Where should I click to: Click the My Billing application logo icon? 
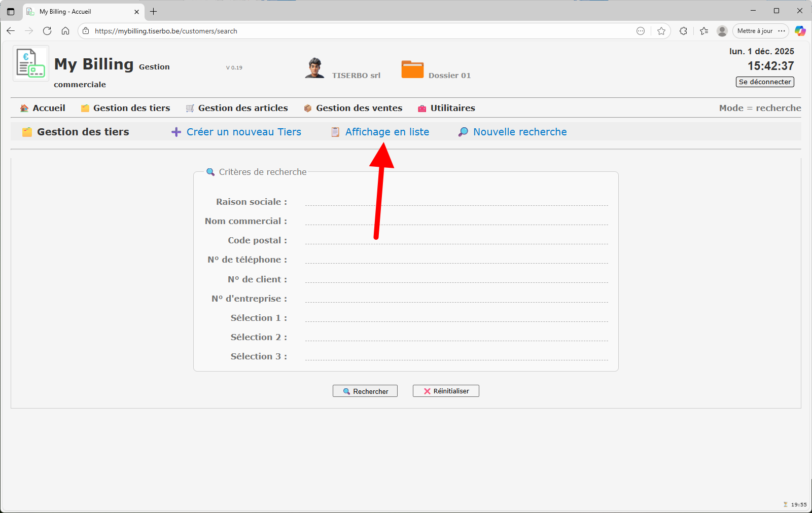point(30,63)
